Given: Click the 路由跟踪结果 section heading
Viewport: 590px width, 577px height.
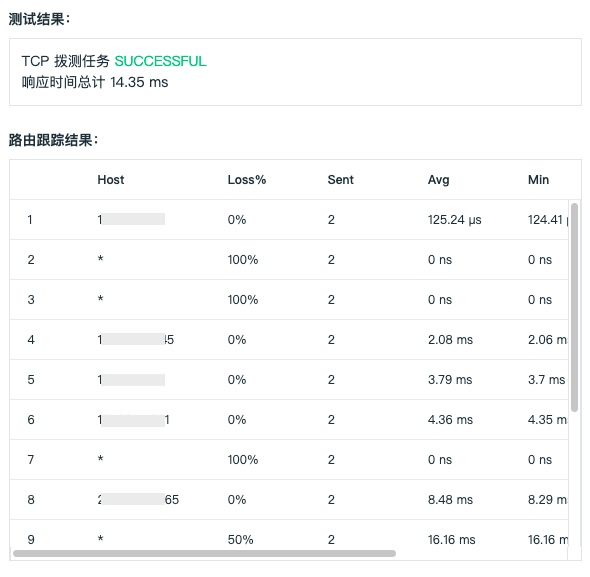Looking at the screenshot, I should [53, 140].
